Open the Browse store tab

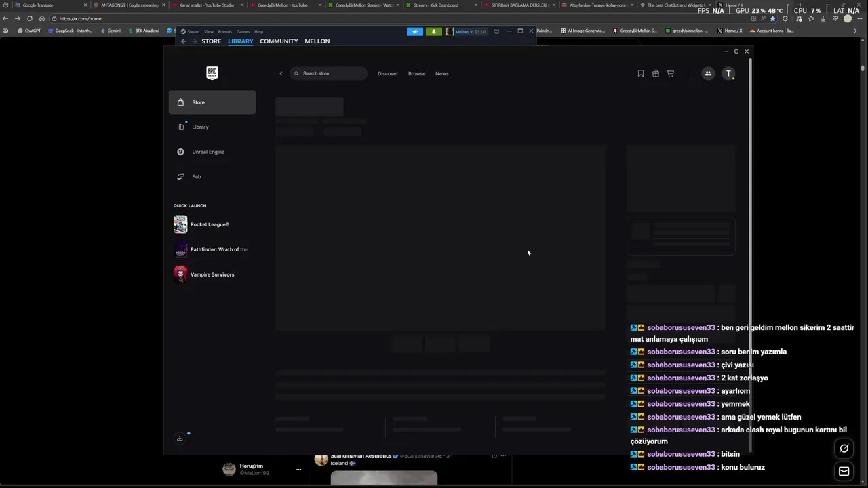point(417,73)
